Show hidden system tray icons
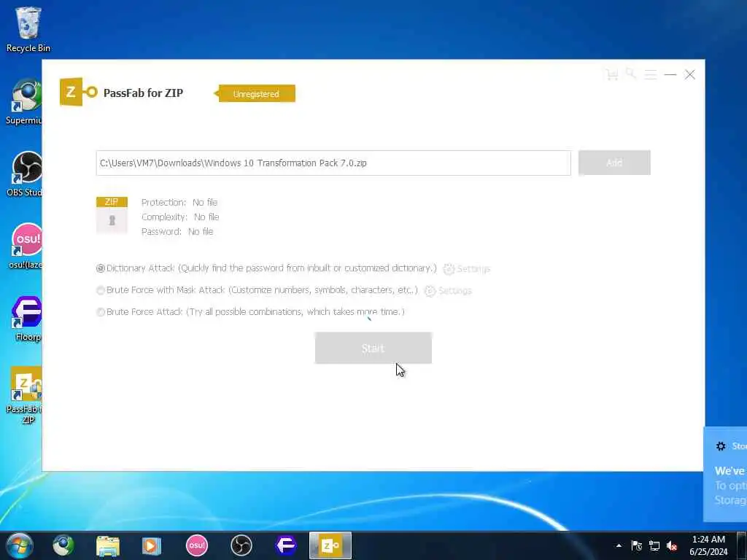The width and height of the screenshot is (747, 560). tap(619, 545)
